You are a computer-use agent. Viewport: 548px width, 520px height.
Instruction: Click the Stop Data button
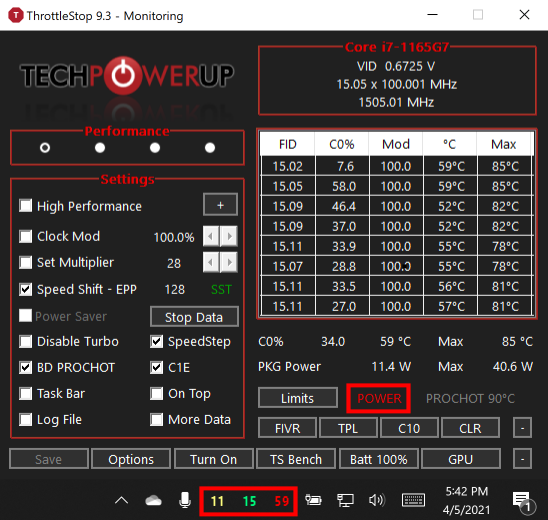pyautogui.click(x=194, y=317)
